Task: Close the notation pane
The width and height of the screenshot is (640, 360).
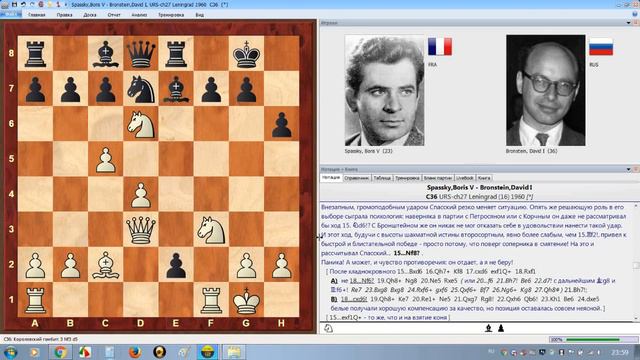Action: tap(636, 169)
